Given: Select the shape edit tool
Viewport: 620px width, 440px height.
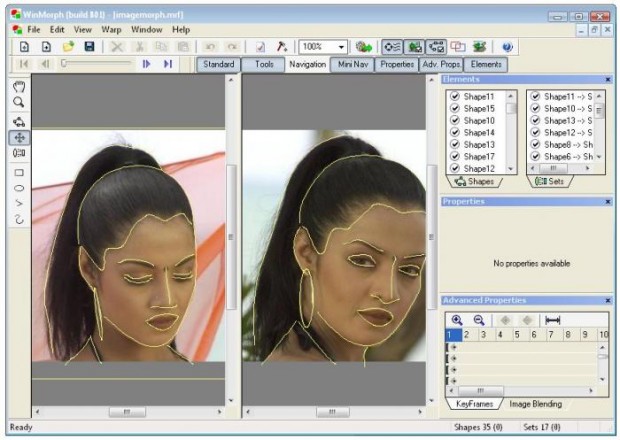Looking at the screenshot, I should click(x=19, y=122).
